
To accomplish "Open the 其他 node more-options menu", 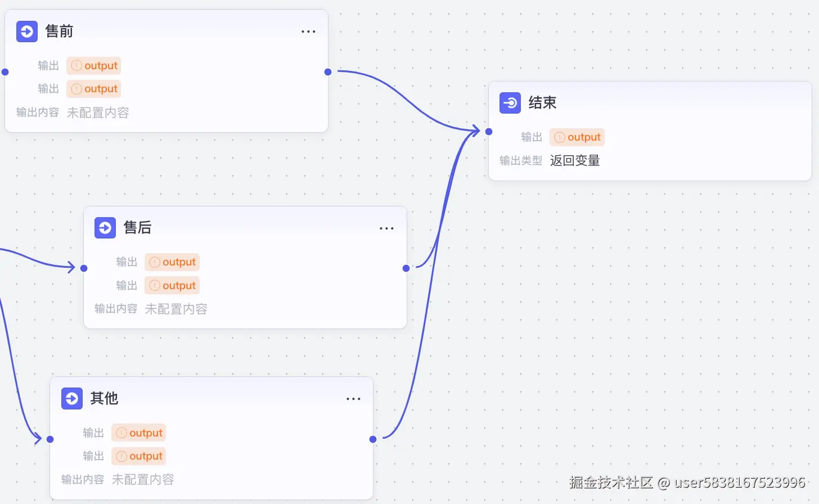I will pyautogui.click(x=353, y=399).
